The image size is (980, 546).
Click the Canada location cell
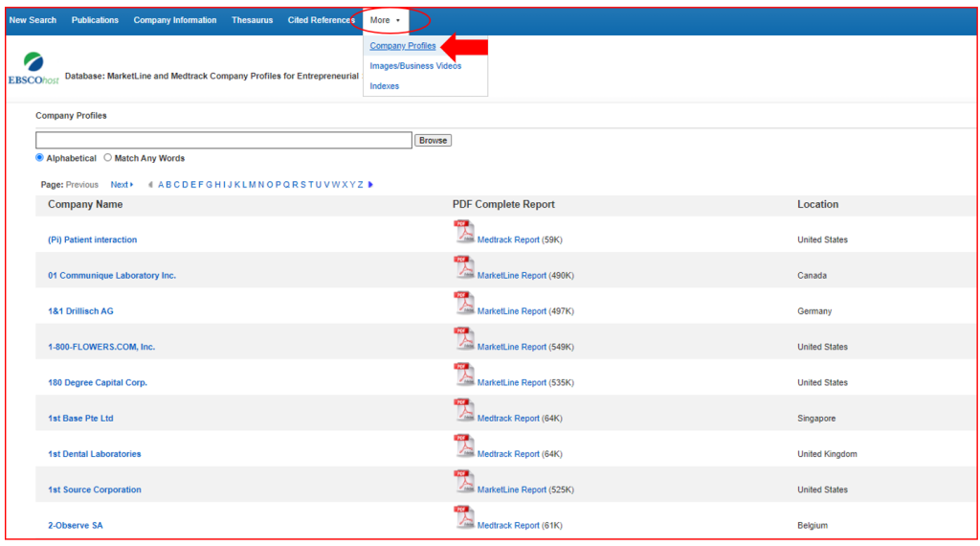(812, 275)
